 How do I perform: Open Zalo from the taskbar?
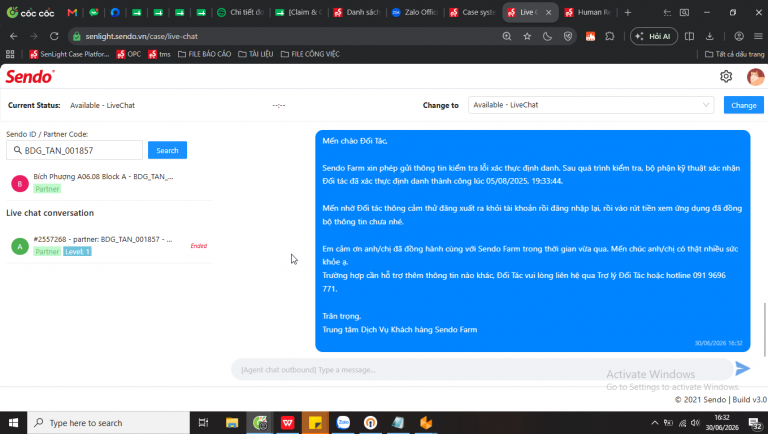(x=343, y=423)
